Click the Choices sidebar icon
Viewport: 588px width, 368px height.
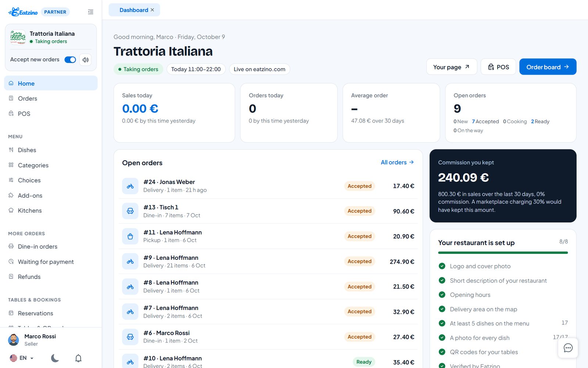[11, 180]
